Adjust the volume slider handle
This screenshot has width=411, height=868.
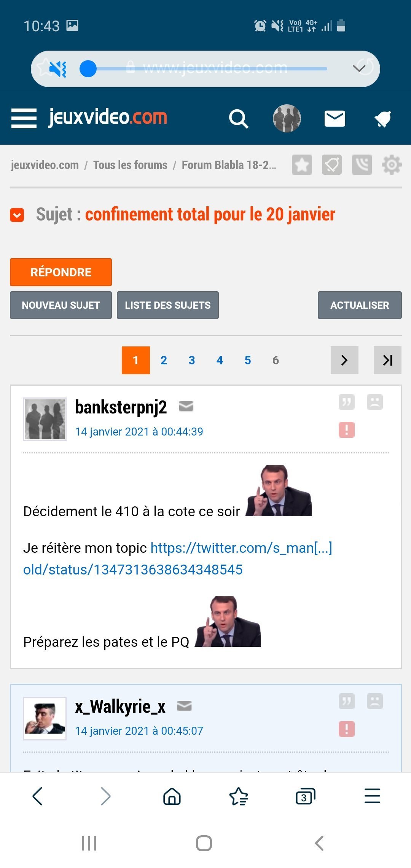88,69
